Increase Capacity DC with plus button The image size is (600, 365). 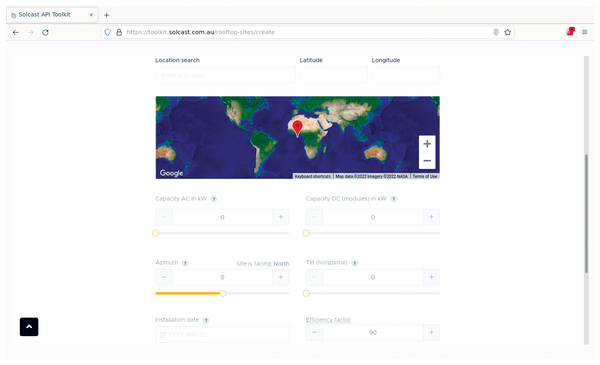431,217
